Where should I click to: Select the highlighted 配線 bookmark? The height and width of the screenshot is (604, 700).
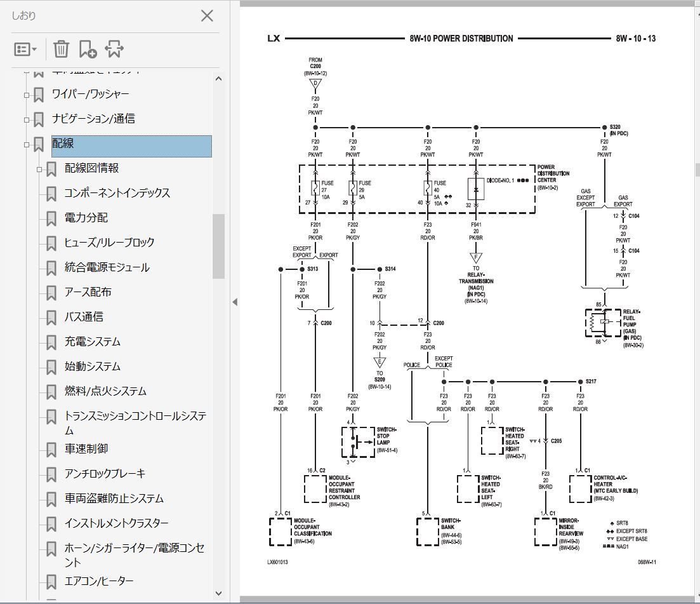[131, 146]
